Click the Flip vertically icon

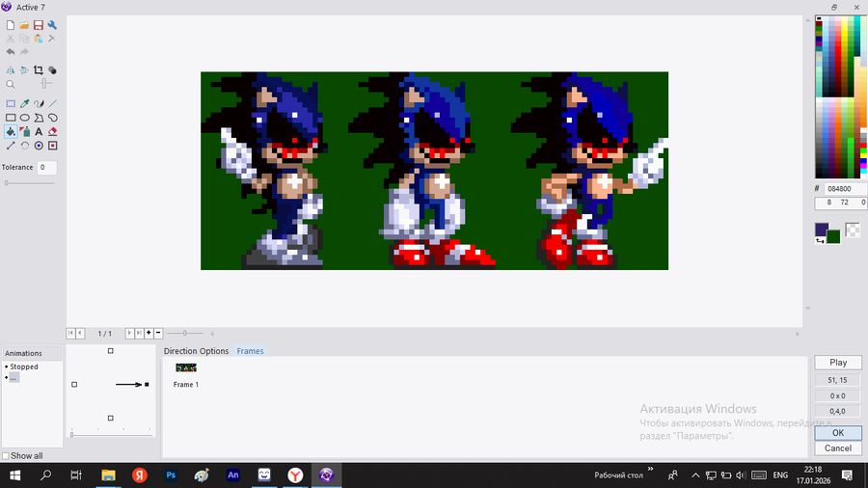coord(24,70)
